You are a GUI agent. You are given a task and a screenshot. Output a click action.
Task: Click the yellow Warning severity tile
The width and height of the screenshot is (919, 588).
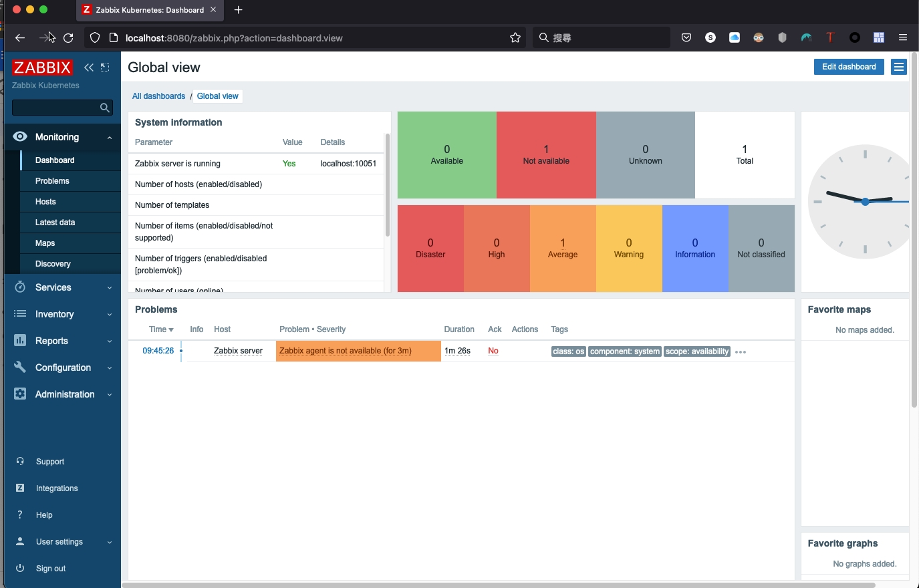point(629,249)
